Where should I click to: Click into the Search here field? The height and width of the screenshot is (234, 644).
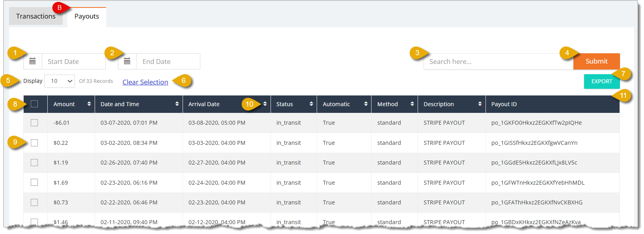coord(498,62)
